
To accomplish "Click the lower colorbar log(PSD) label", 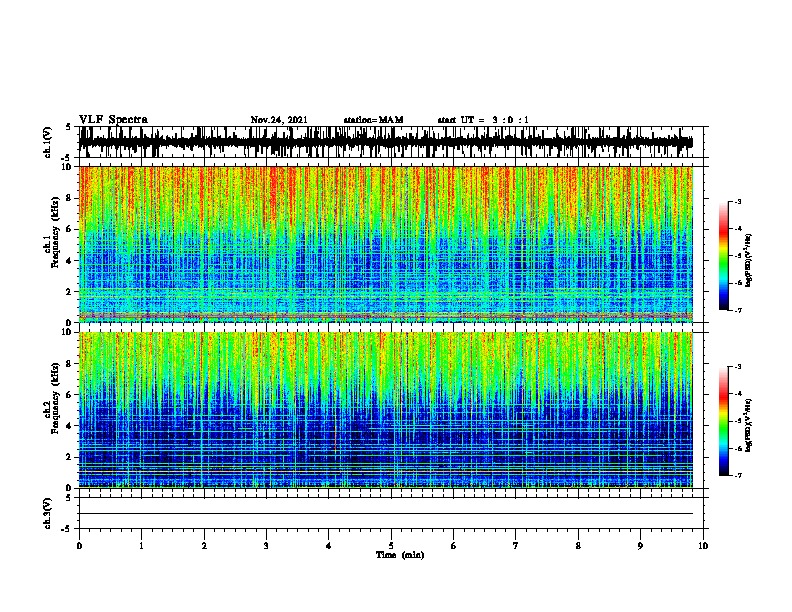I will tap(749, 425).
